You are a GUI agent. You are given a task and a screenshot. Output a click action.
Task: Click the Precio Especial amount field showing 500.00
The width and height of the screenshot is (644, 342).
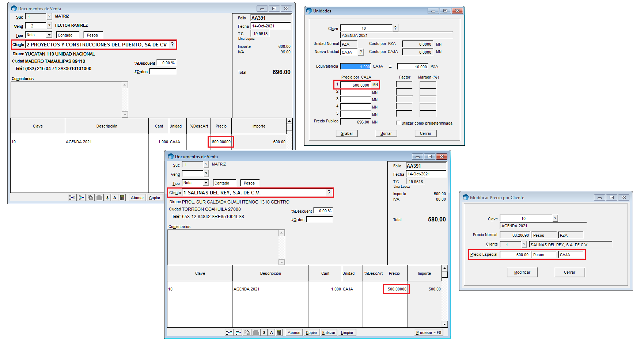[x=515, y=255]
